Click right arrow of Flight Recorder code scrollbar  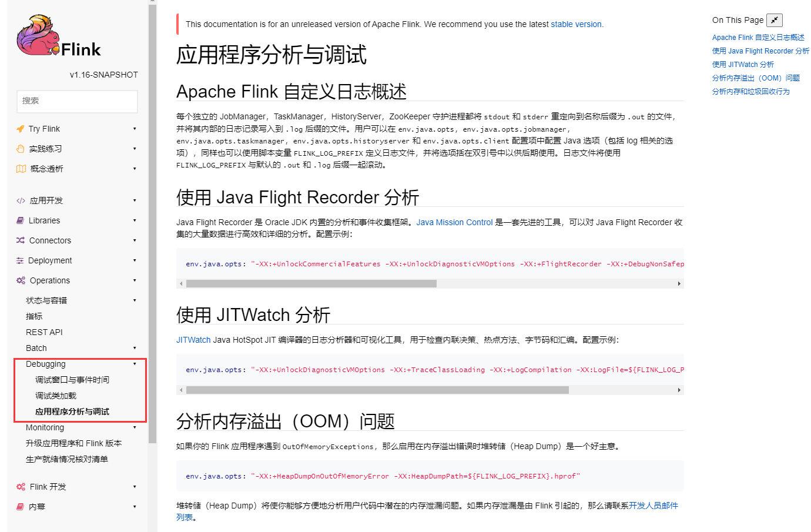(679, 284)
